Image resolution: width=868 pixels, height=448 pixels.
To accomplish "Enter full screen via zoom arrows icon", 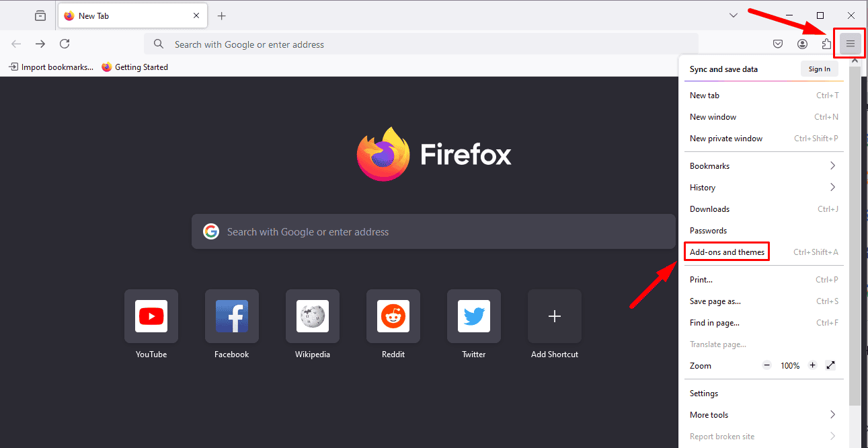I will point(830,365).
